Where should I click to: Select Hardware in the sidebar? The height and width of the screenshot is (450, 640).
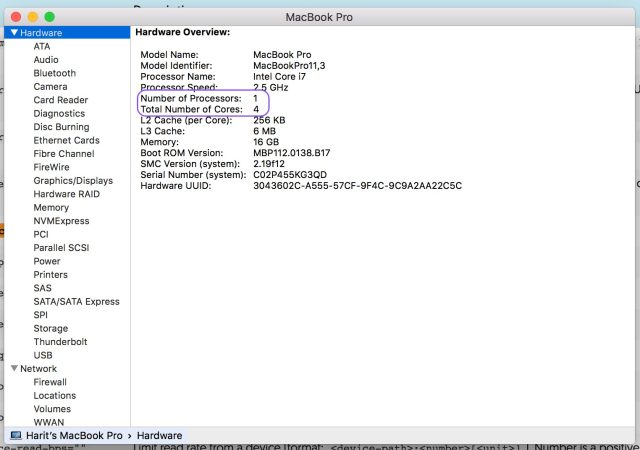pos(67,33)
